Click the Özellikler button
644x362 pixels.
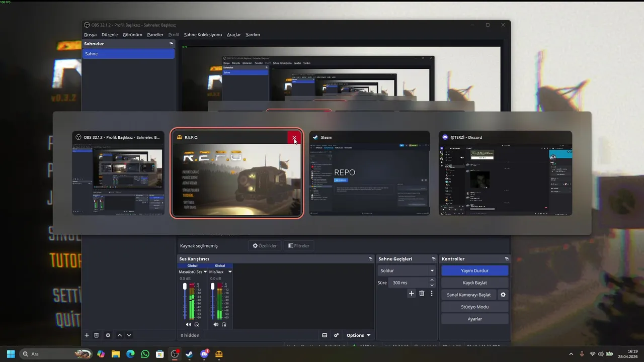pos(265,246)
